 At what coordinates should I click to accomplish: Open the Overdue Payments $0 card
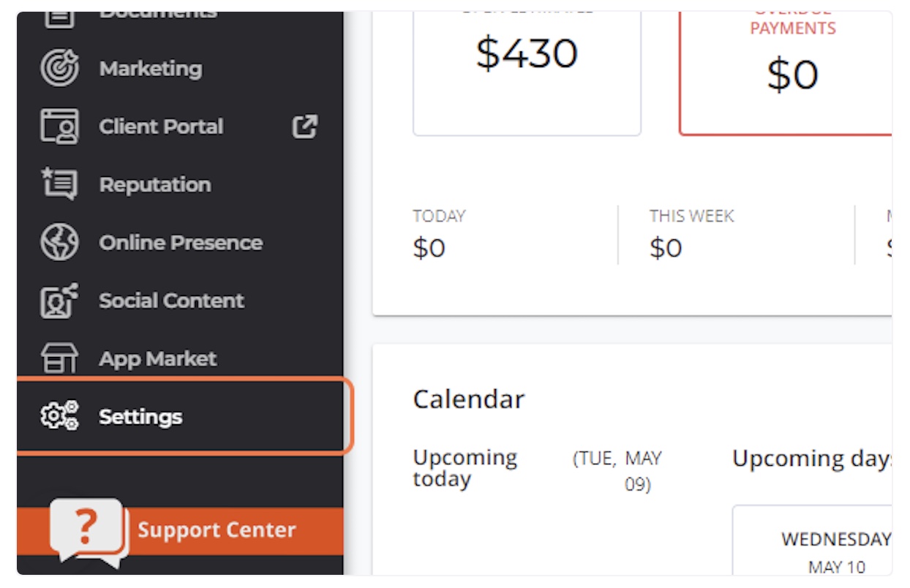pyautogui.click(x=786, y=72)
